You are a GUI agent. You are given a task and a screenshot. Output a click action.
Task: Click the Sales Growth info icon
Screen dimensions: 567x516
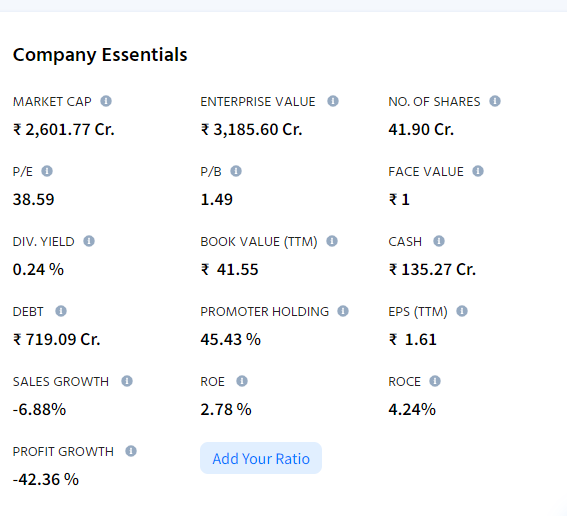click(127, 381)
